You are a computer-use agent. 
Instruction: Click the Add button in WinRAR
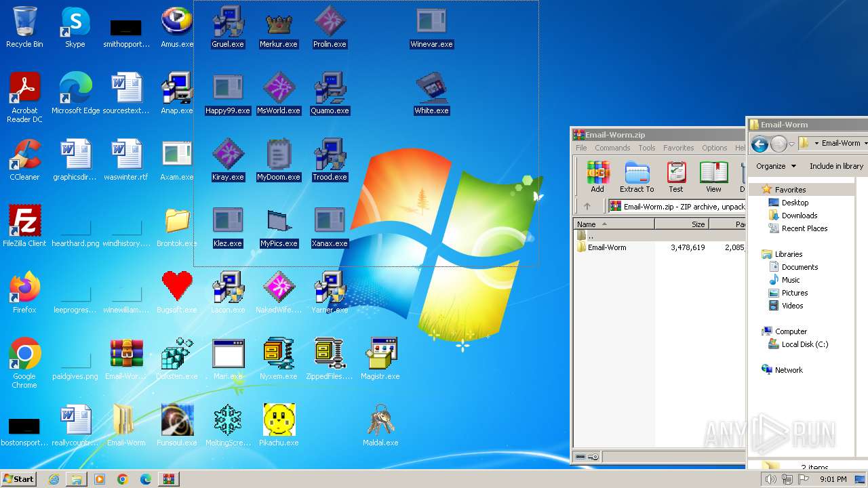(x=597, y=177)
